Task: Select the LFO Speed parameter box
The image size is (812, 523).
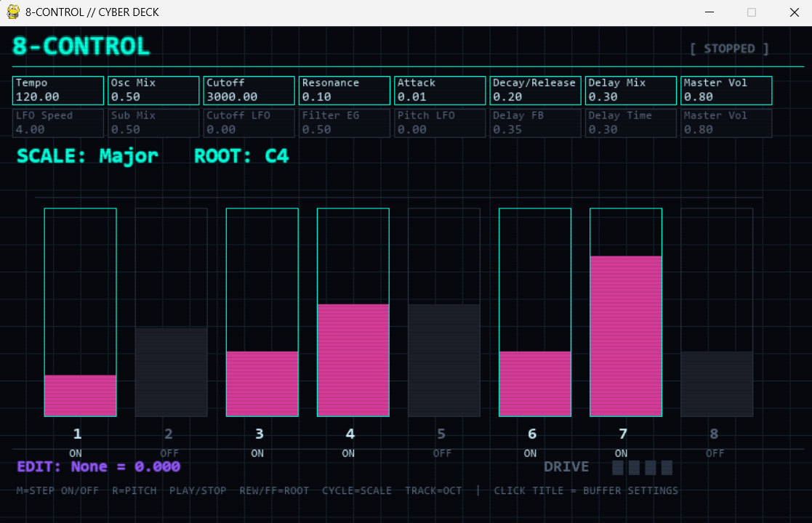Action: pos(58,123)
